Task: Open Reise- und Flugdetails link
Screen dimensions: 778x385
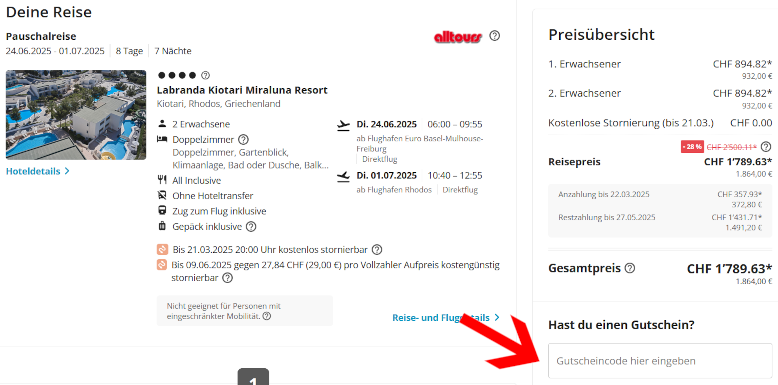Action: [x=446, y=318]
